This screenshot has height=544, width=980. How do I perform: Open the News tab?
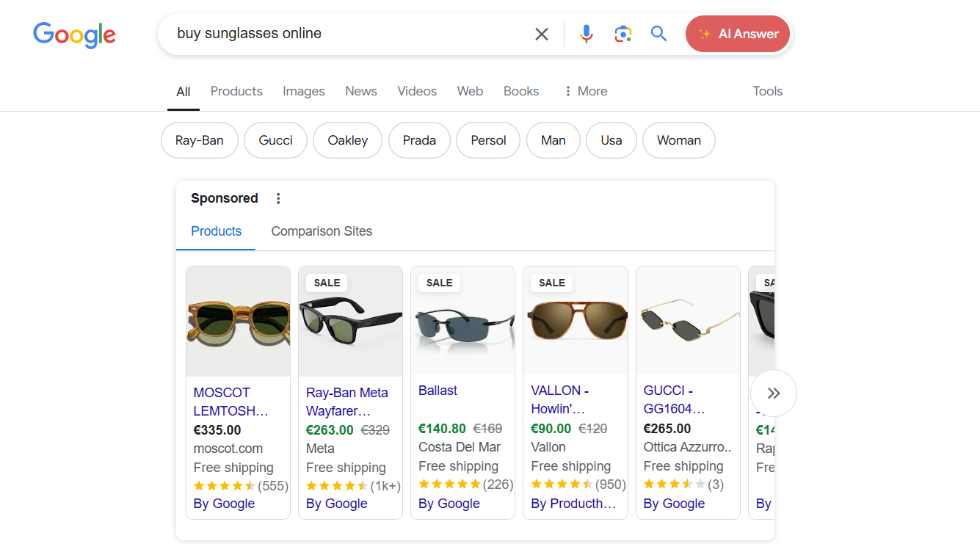pyautogui.click(x=361, y=91)
